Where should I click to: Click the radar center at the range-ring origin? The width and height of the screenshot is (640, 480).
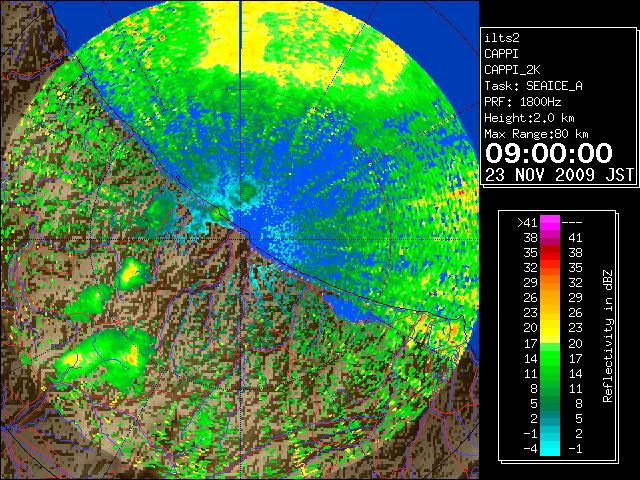click(241, 239)
